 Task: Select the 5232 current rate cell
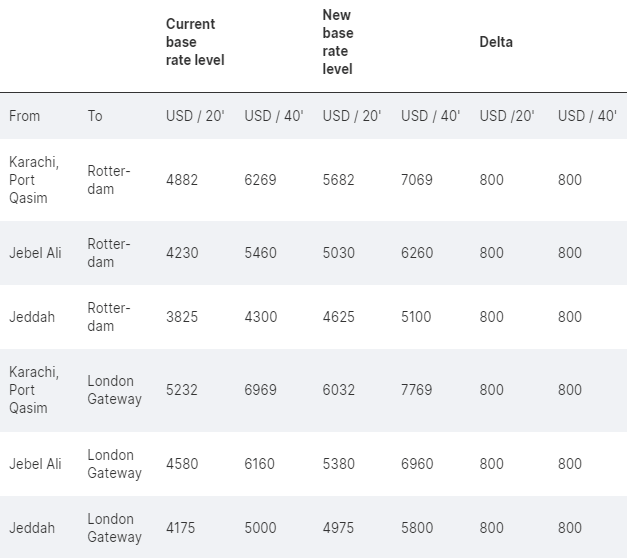(182, 390)
